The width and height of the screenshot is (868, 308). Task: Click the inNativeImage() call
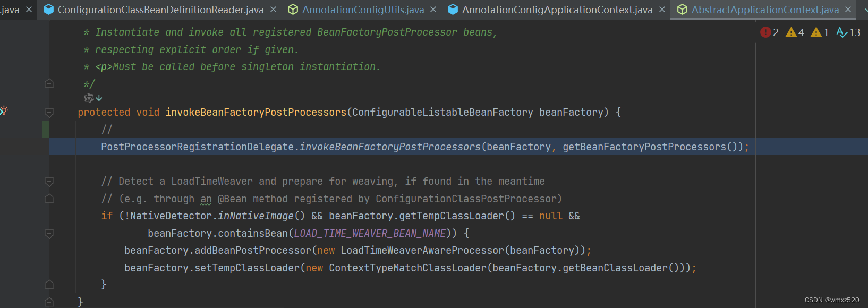tap(262, 216)
